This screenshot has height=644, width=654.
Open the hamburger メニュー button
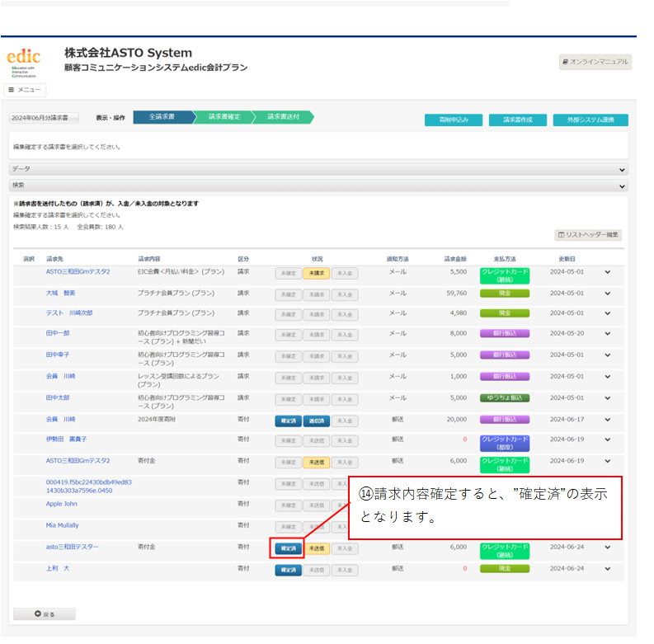[25, 90]
